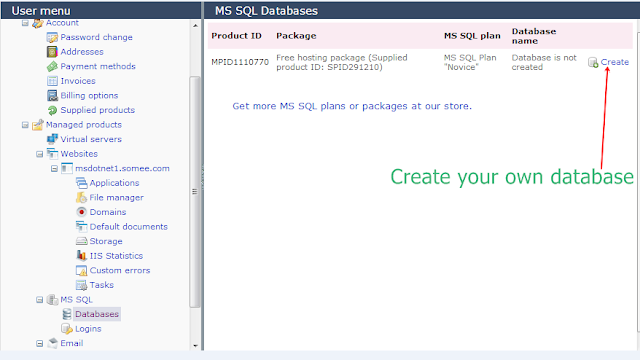Click product ID MPID1110770 cell

240,62
